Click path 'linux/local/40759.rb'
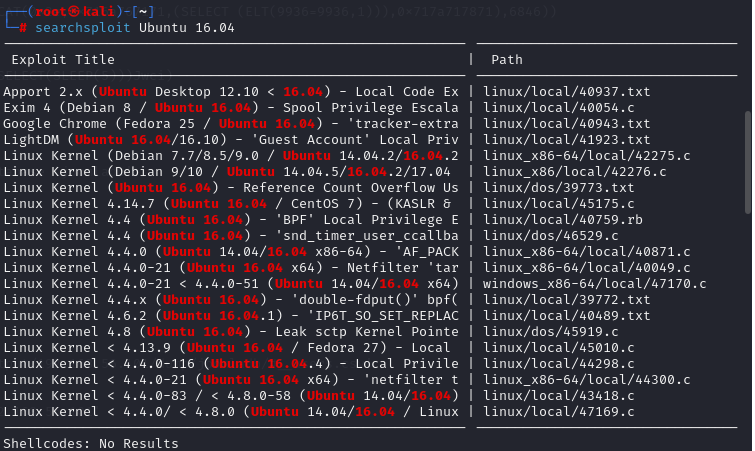The height and width of the screenshot is (451, 755). point(563,219)
